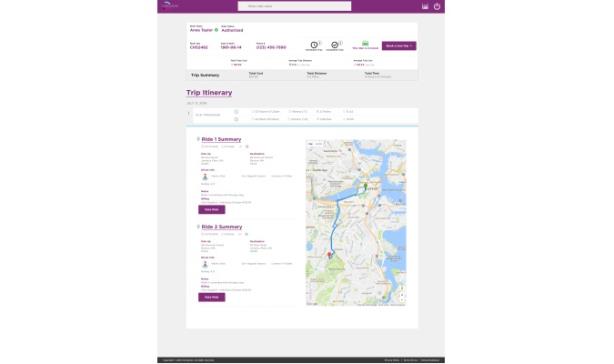Click the power logout icon in the header
Image resolution: width=614 pixels, height=364 pixels.
[437, 6]
